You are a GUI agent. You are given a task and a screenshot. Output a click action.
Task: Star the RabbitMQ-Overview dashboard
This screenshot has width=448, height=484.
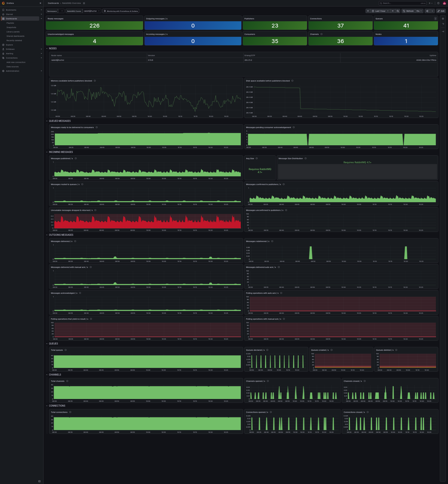tap(84, 3)
